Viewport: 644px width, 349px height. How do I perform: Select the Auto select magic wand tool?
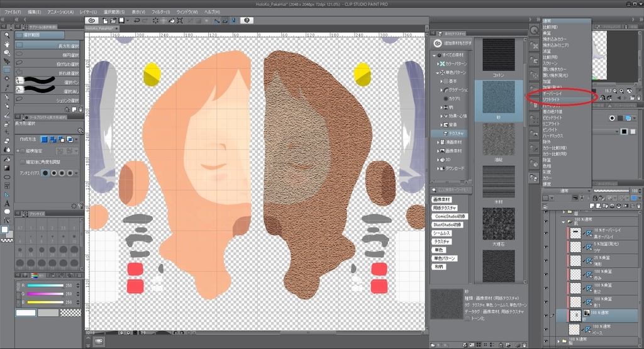point(6,79)
